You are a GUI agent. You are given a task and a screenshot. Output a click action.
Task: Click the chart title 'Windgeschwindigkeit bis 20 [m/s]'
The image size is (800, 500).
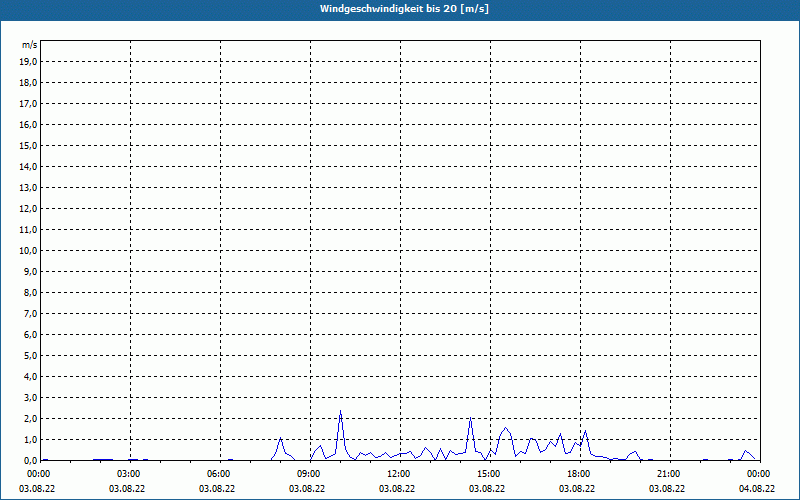pyautogui.click(x=404, y=9)
